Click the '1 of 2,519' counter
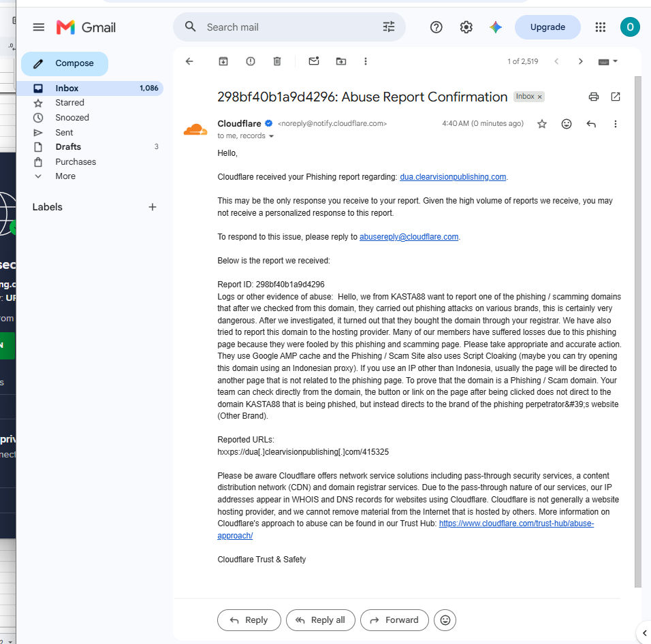 point(523,61)
